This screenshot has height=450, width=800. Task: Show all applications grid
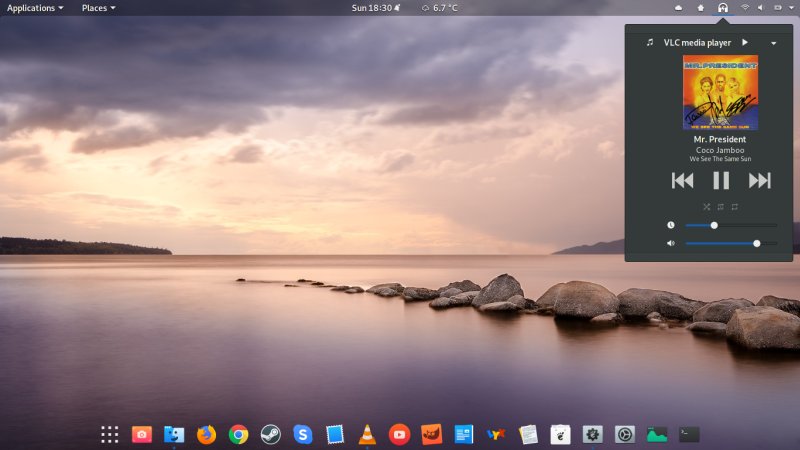click(110, 434)
